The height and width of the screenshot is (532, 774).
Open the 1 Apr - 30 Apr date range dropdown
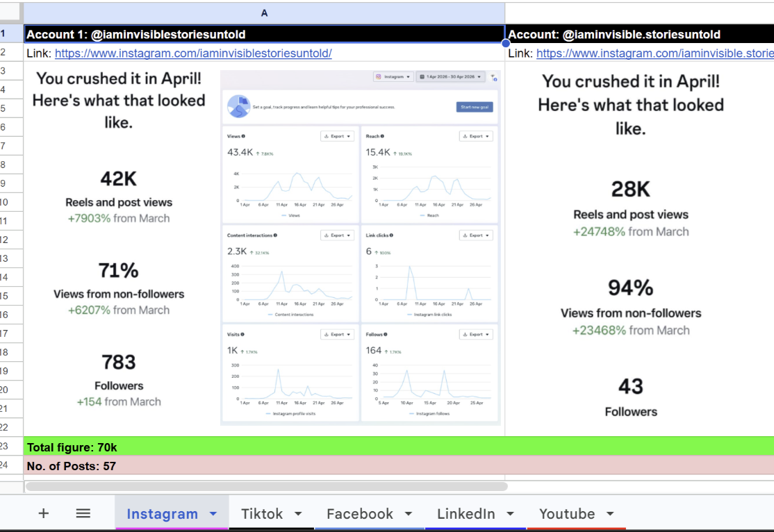451,77
